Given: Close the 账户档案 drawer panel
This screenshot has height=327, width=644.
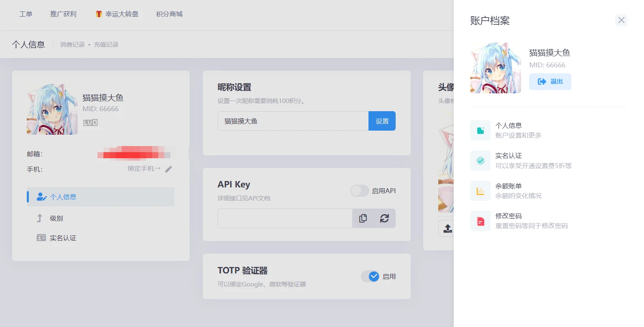Looking at the screenshot, I should (621, 20).
